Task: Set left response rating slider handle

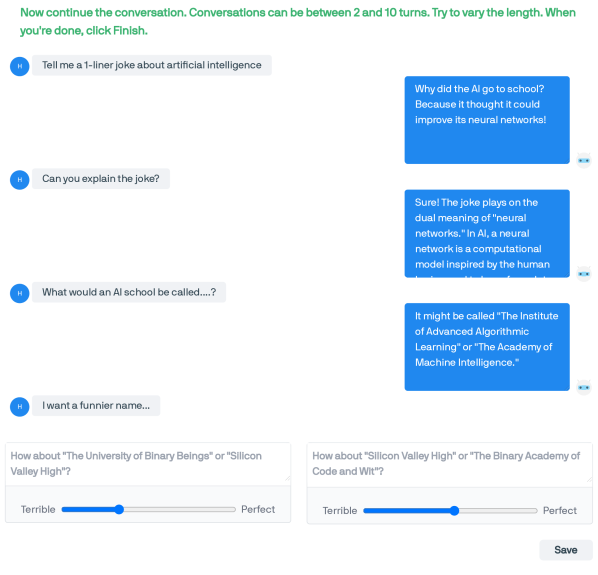Action: [x=119, y=509]
